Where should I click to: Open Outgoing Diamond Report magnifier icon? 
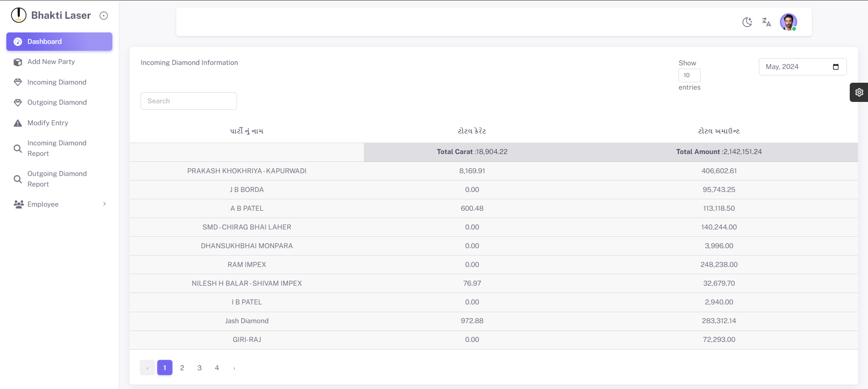pyautogui.click(x=18, y=179)
